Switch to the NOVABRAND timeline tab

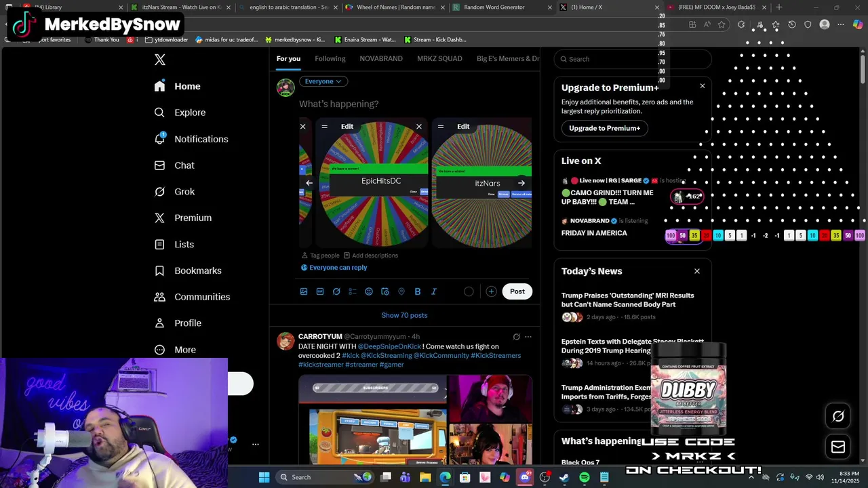coord(381,58)
